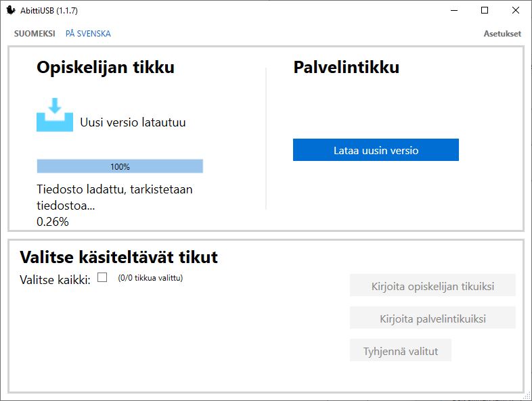Screen dimensions: 532x401
Task: Maximize the AbittiUSB window
Action: click(485, 11)
